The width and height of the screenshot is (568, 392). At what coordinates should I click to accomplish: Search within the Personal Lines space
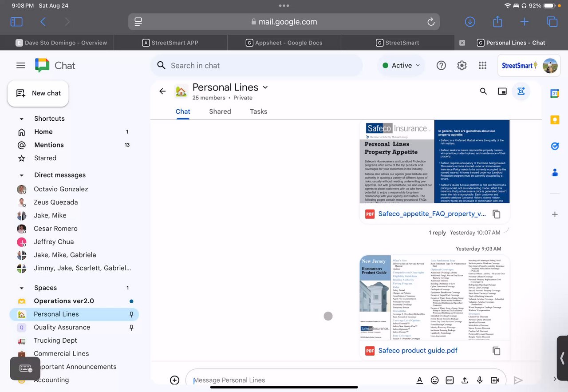[484, 91]
